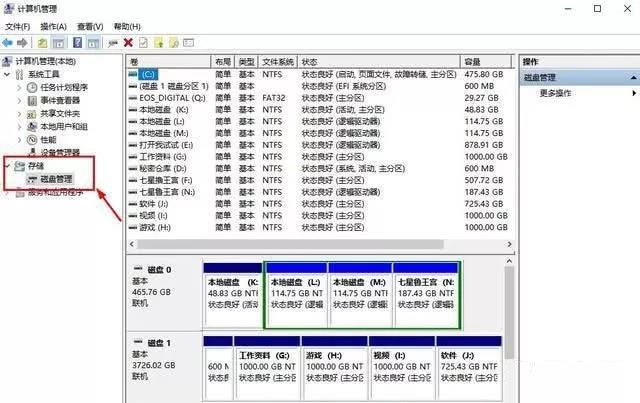Viewport: 640px width, 403px height.
Task: Click the FAT32 file system cell
Action: (x=274, y=98)
